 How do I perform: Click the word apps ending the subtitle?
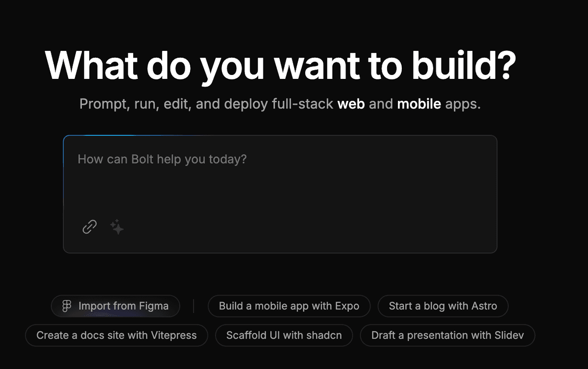463,105
